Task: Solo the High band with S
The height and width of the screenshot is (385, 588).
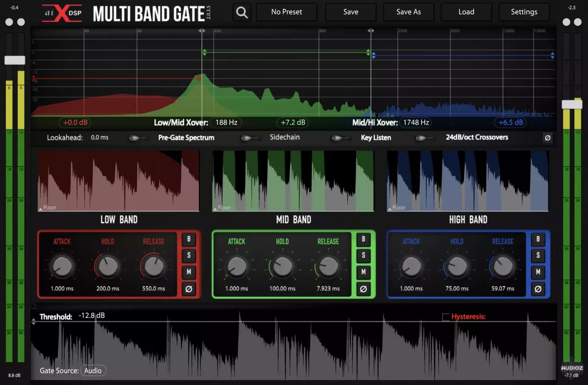Action: 538,256
